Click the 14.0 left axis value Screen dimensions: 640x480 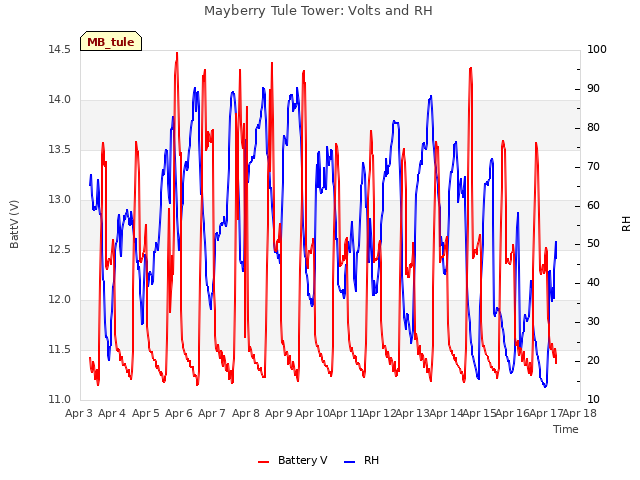click(59, 100)
